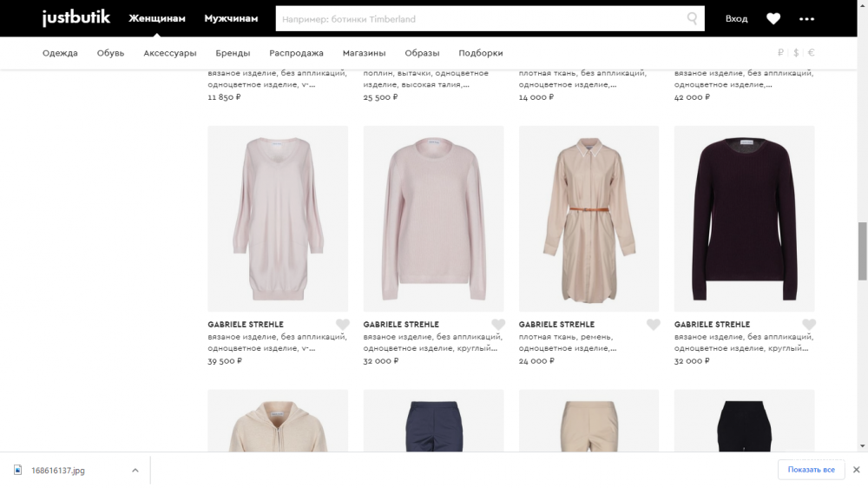Favorite the 39 500 ₽ knit dress
This screenshot has width=868, height=488.
coord(343,325)
